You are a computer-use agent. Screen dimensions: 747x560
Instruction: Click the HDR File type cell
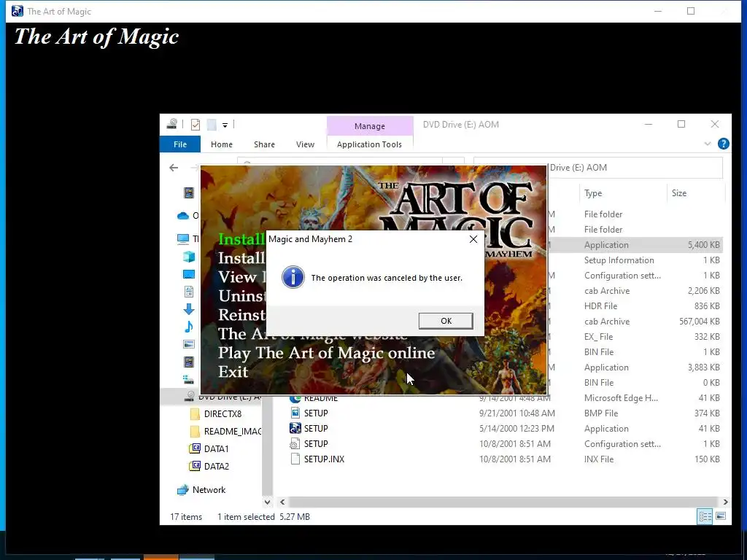600,306
